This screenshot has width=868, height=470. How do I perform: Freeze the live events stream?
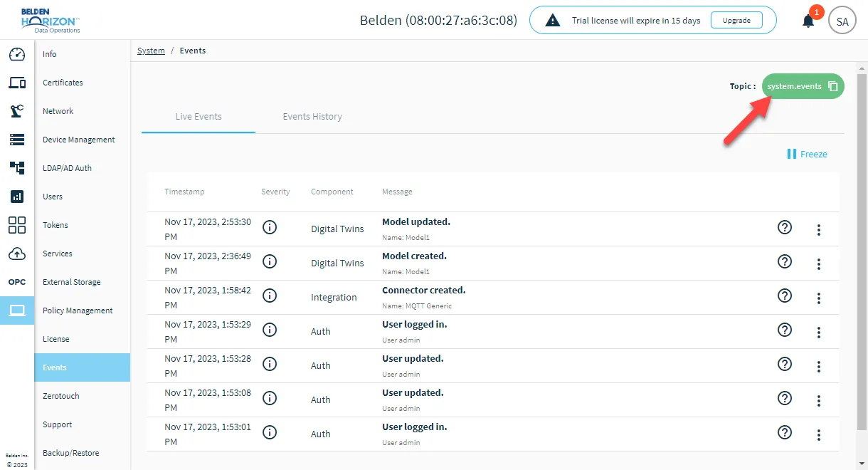[808, 154]
